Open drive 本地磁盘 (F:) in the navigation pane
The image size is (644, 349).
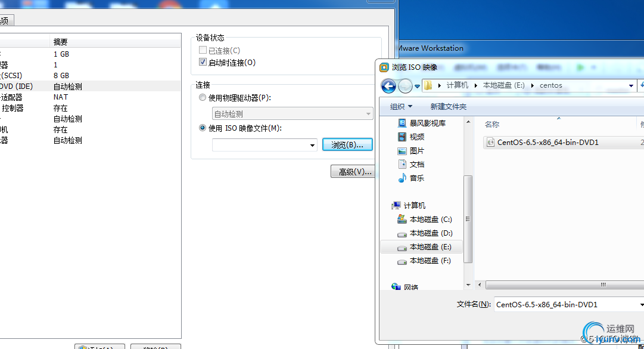[424, 261]
